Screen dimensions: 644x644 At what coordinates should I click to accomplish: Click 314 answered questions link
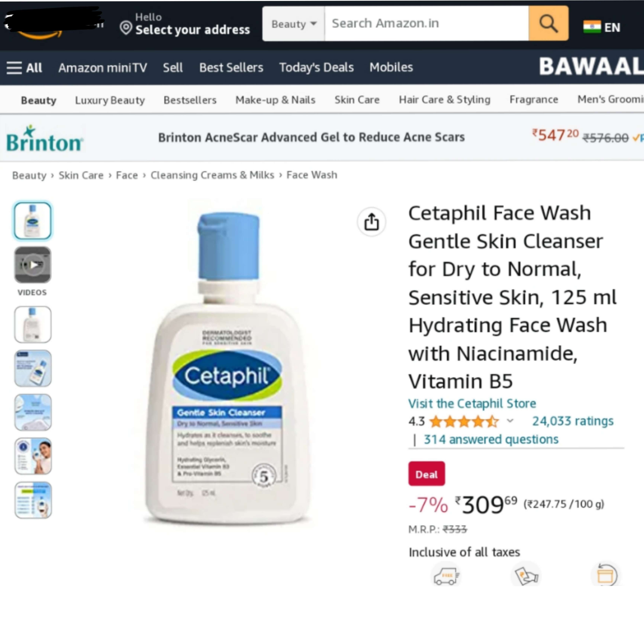[x=491, y=439]
